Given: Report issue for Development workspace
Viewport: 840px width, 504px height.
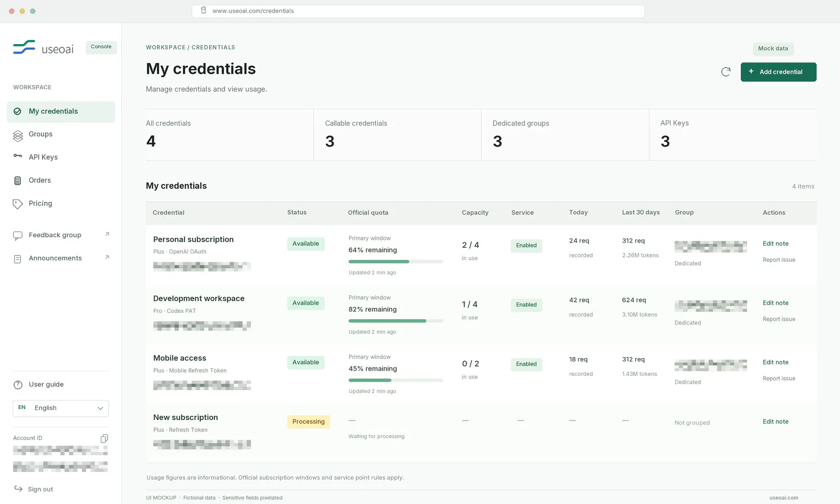Looking at the screenshot, I should [779, 319].
